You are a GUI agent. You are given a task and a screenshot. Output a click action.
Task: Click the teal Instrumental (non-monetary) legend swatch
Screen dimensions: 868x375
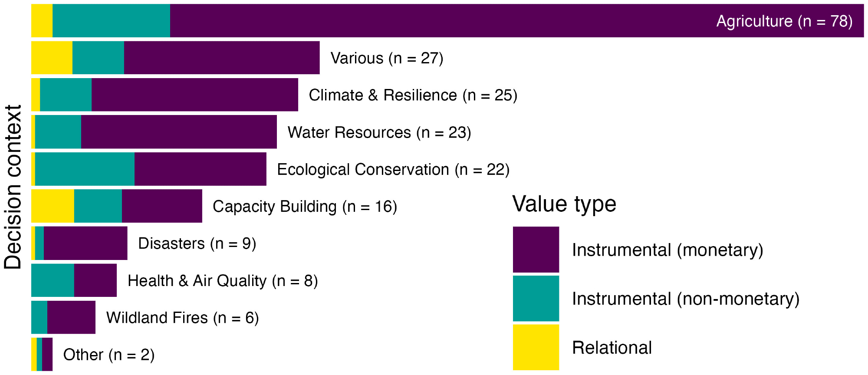coord(536,299)
